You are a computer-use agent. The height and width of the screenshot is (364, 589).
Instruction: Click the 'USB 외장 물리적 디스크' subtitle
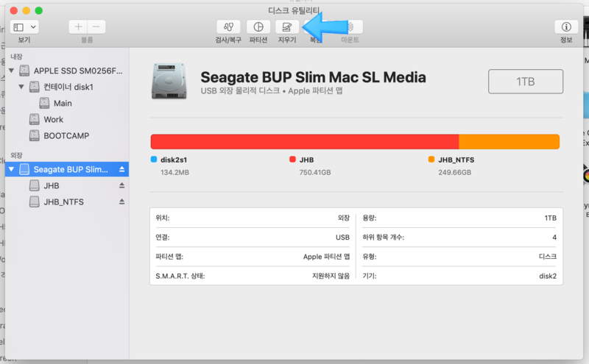click(x=240, y=90)
